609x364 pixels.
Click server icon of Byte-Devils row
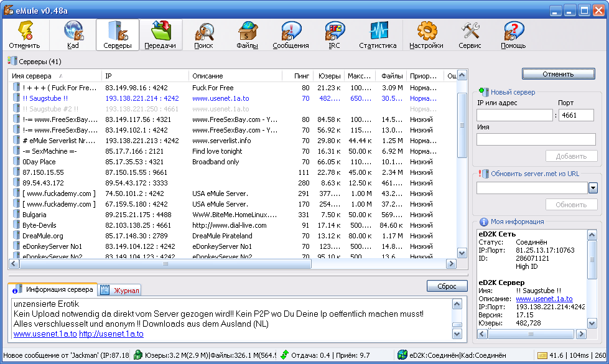(16, 225)
